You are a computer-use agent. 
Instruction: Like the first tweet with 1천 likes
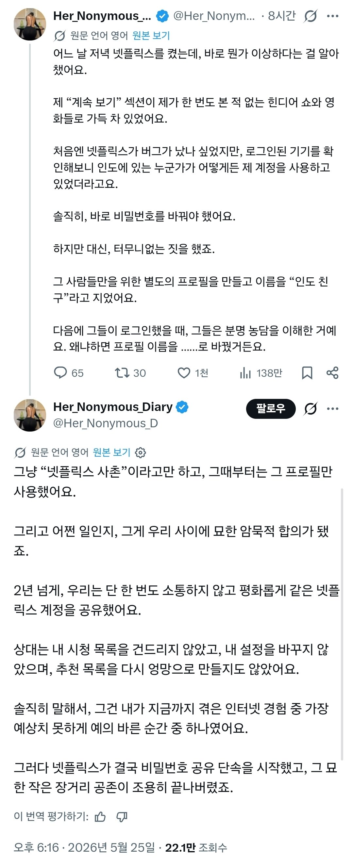click(x=193, y=373)
